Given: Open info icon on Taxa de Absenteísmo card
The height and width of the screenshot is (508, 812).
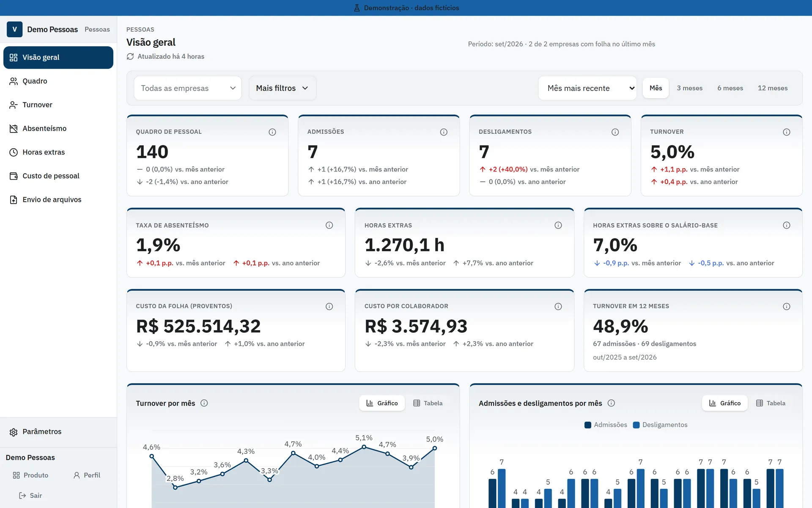Looking at the screenshot, I should [329, 225].
